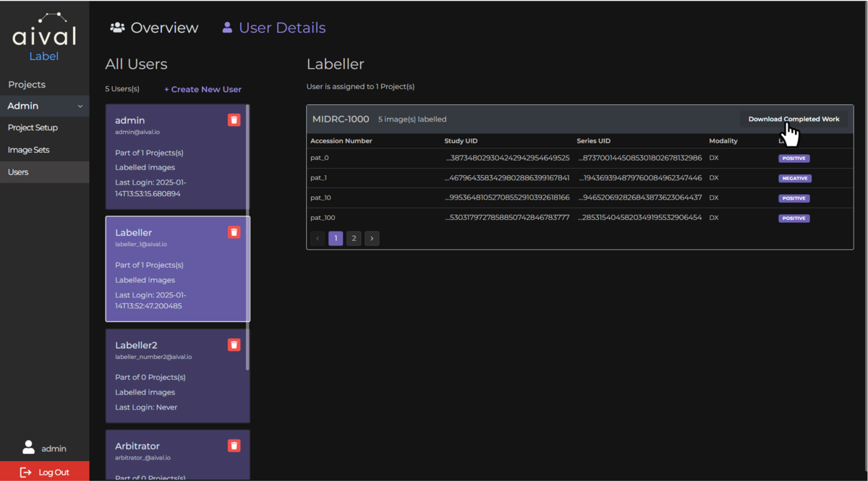
Task: Advance to next page using right chevron
Action: (372, 238)
